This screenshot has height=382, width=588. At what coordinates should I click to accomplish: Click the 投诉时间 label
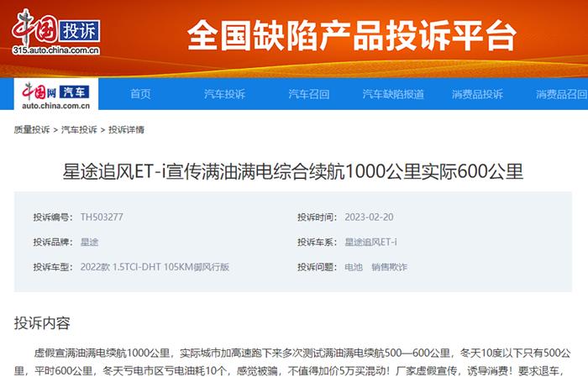coord(318,217)
